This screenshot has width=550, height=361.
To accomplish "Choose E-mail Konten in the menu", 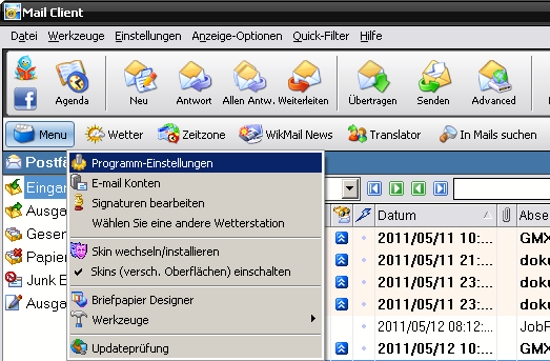I will click(196, 183).
